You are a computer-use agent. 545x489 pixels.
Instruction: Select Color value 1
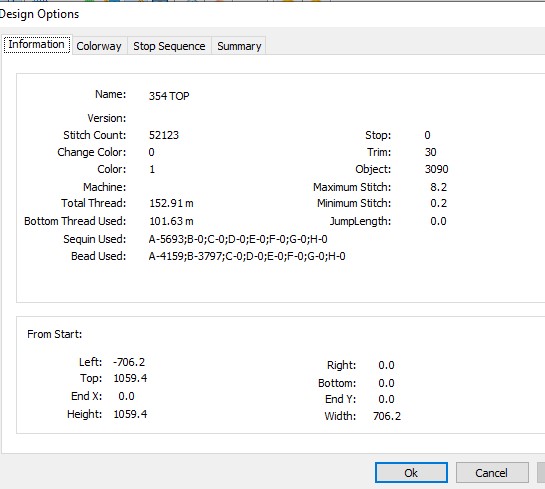pos(152,169)
